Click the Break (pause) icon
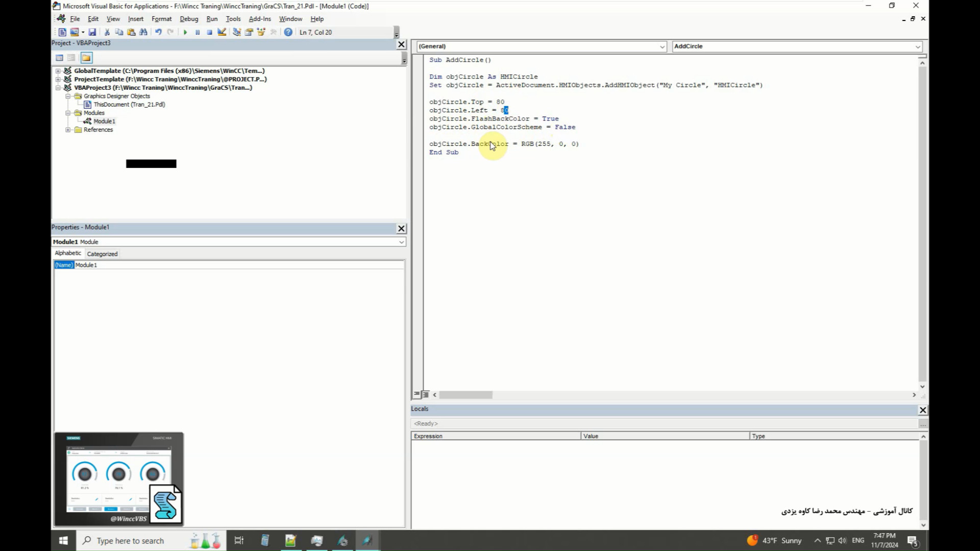Screen dimensions: 980x551 click(x=198, y=32)
